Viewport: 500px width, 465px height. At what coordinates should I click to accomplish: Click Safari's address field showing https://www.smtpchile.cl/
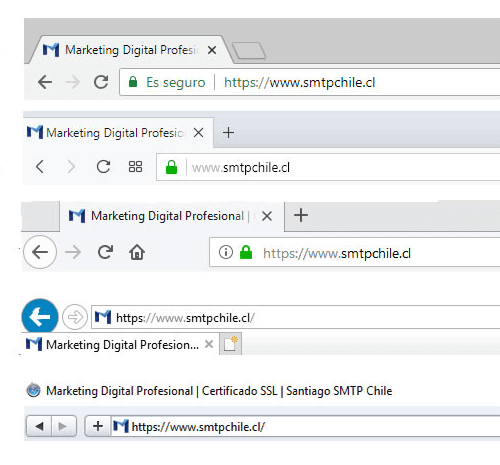[x=305, y=426]
